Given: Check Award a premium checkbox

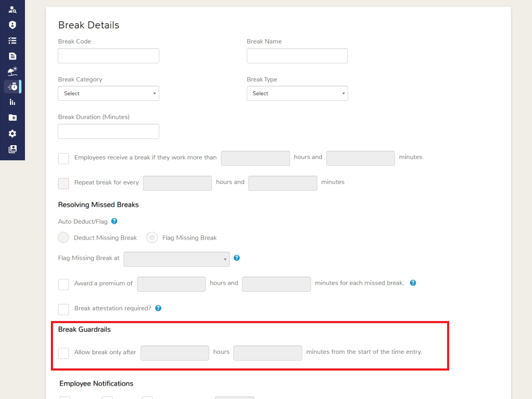Looking at the screenshot, I should pos(63,284).
